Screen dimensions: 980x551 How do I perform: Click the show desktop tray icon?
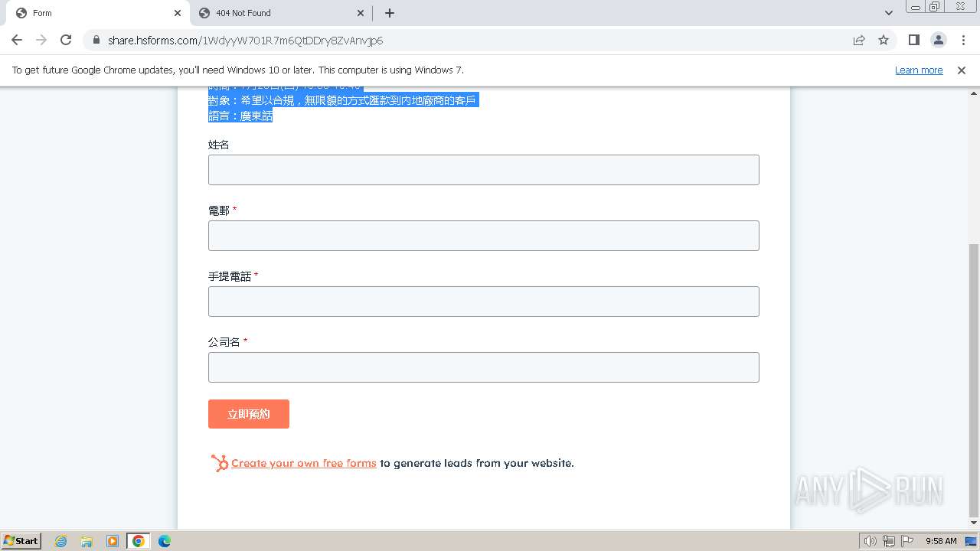coord(971,541)
